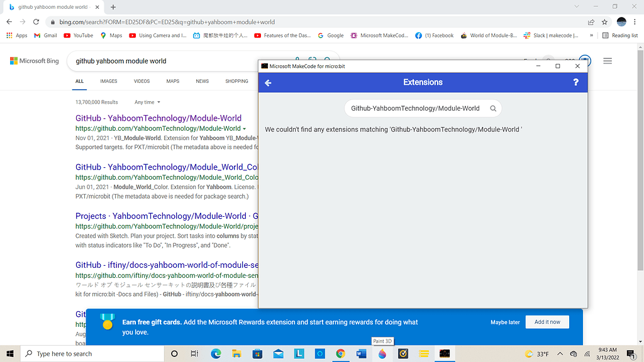Close the github yahboom module world tab
Image resolution: width=644 pixels, height=362 pixels.
pyautogui.click(x=97, y=7)
